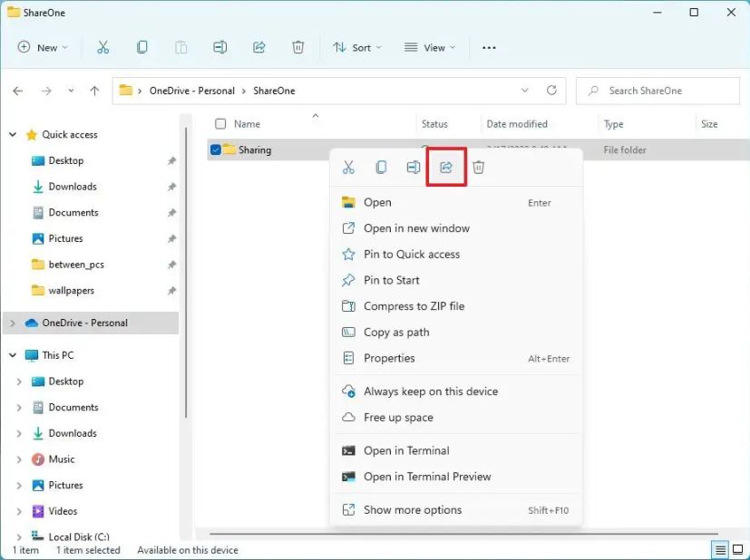Click the horizontal scrollbar below the file list
The width and height of the screenshot is (750, 560).
coord(463,534)
